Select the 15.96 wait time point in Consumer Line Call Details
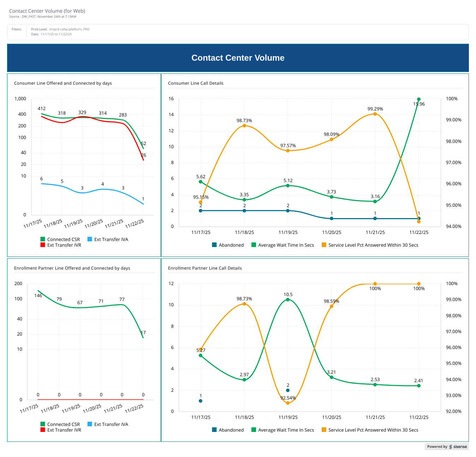Viewport: 476px width, 457px height. tap(419, 100)
